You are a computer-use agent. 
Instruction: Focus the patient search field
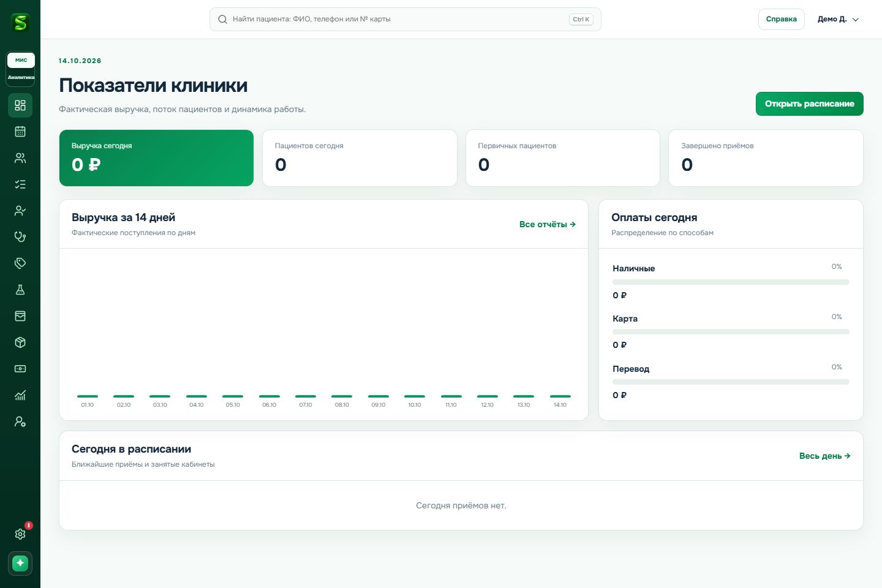pyautogui.click(x=405, y=19)
